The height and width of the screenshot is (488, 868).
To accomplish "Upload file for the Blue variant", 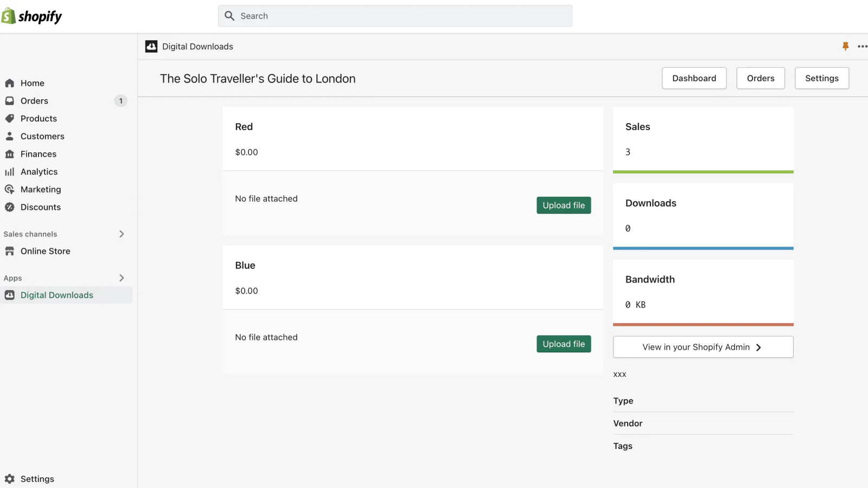I will (x=564, y=344).
